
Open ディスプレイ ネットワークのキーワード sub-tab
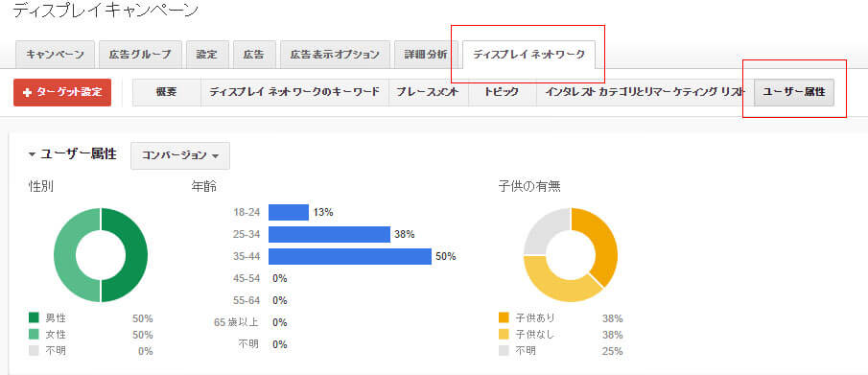point(294,92)
